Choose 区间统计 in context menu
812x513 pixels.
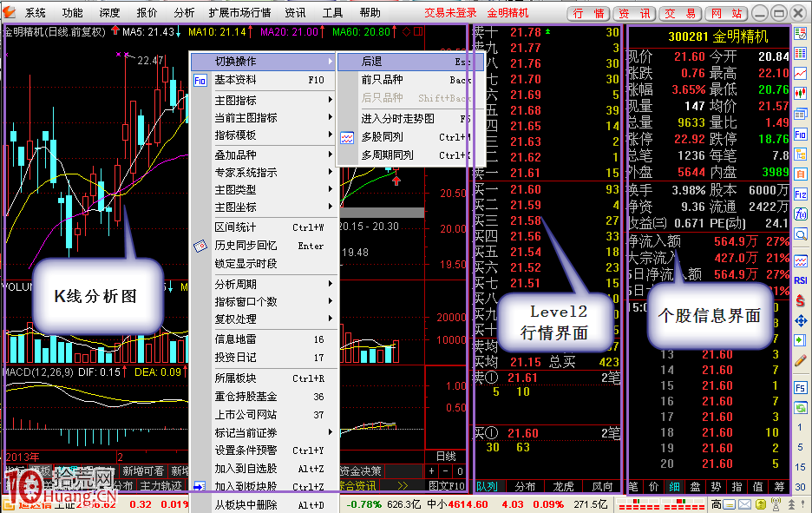(264, 227)
